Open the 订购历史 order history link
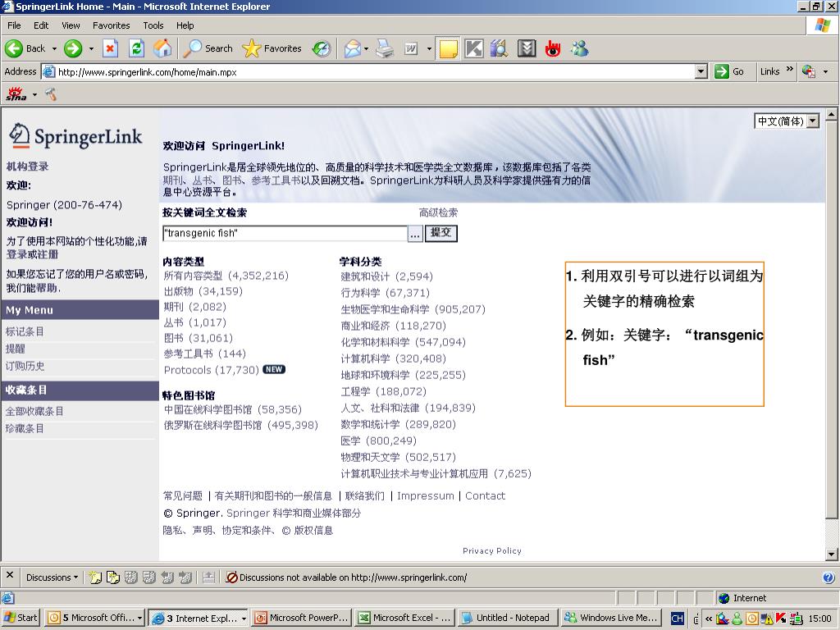 (25, 366)
